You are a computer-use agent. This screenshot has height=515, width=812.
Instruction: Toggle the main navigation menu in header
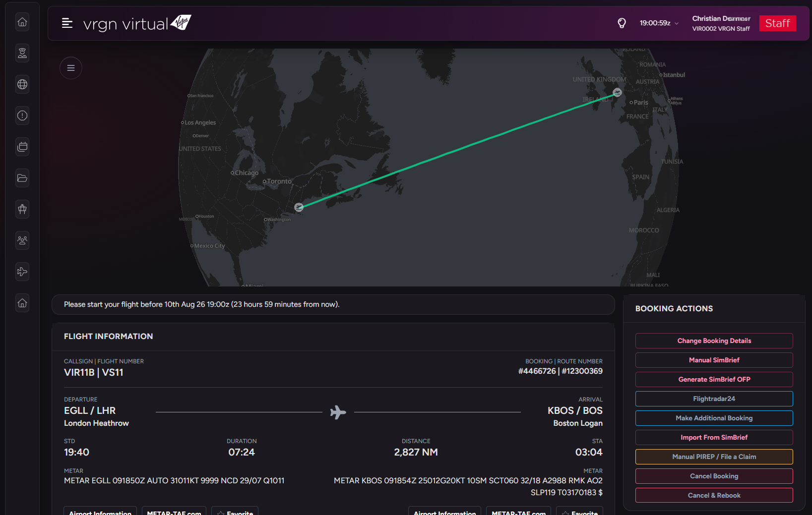click(x=67, y=23)
